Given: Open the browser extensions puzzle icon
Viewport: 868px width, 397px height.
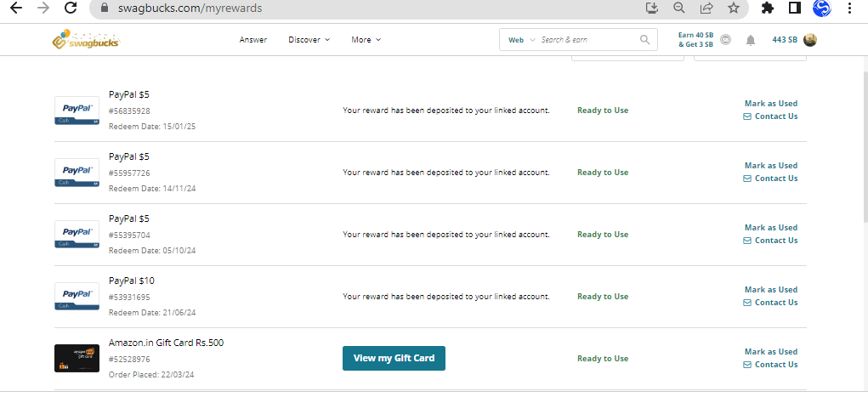Looking at the screenshot, I should (x=768, y=9).
